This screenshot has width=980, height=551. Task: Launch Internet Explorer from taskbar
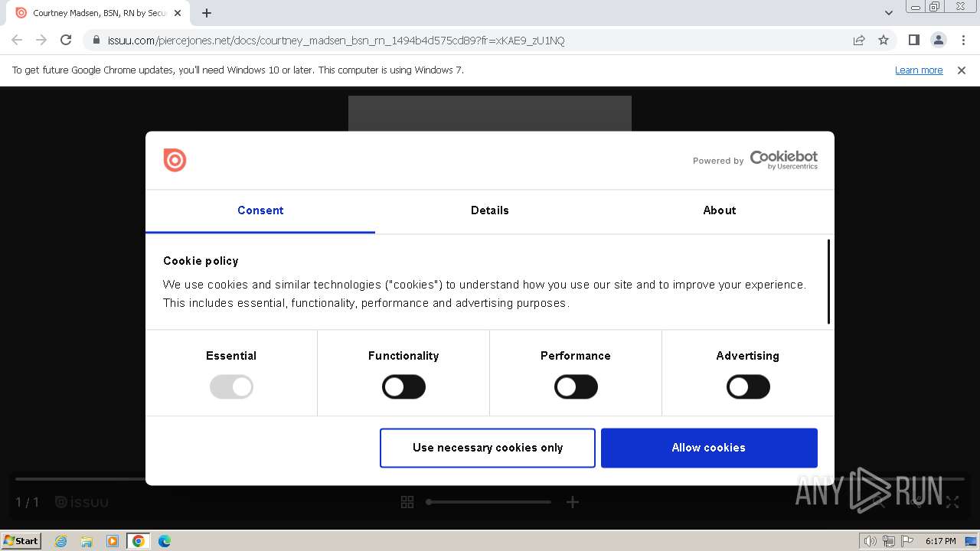61,541
